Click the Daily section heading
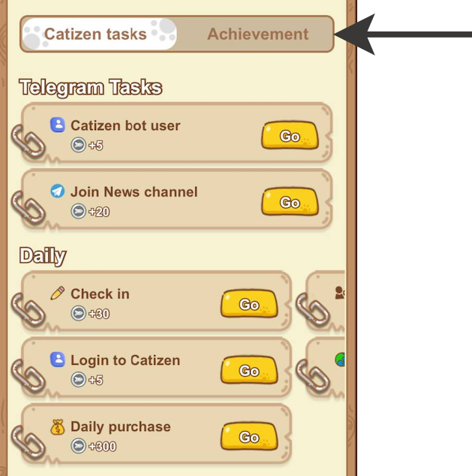The width and height of the screenshot is (472, 476). pos(43,255)
